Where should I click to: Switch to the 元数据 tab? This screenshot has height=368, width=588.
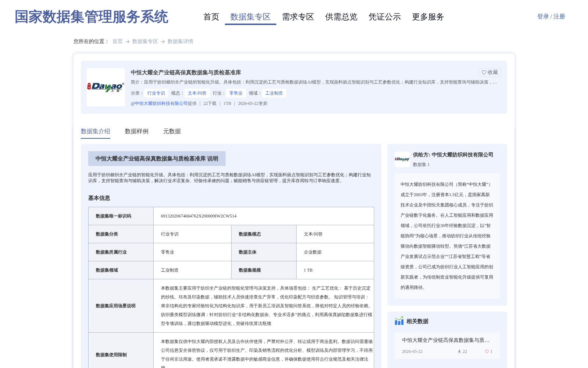(172, 131)
